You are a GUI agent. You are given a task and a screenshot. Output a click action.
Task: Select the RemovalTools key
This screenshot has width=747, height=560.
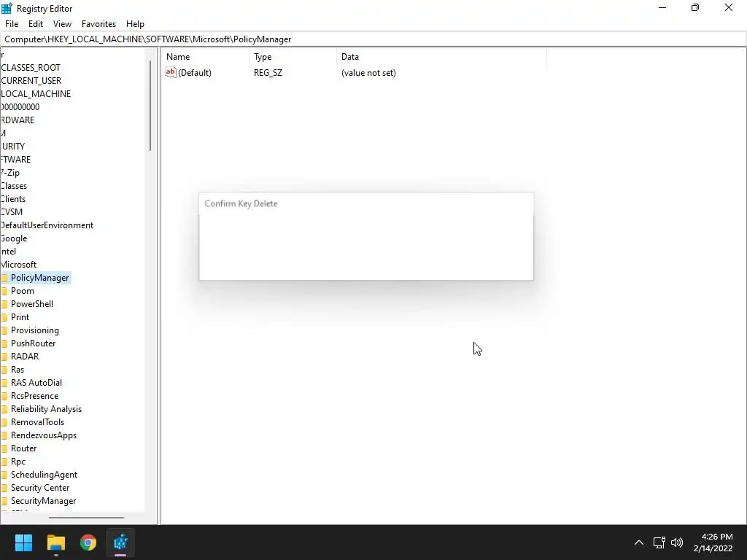(x=37, y=422)
